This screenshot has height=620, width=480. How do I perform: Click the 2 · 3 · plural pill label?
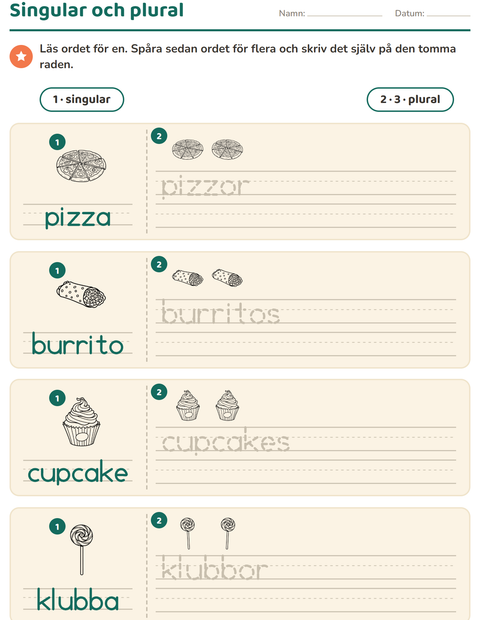[x=410, y=99]
